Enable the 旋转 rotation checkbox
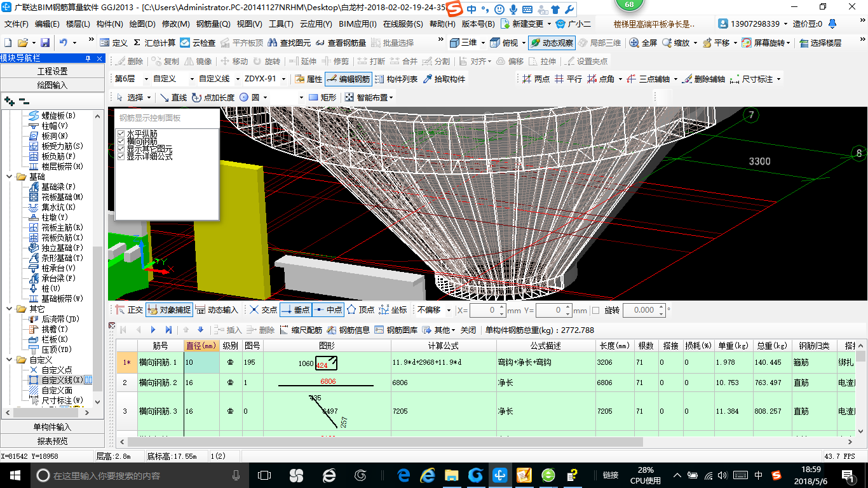Screen dimensions: 868x488 [595, 310]
